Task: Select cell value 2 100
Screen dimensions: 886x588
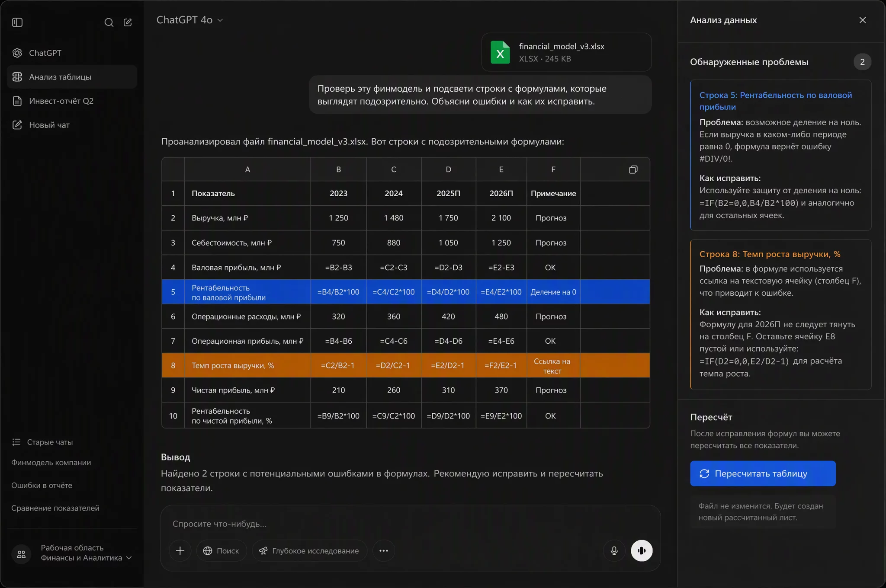Action: pos(501,218)
